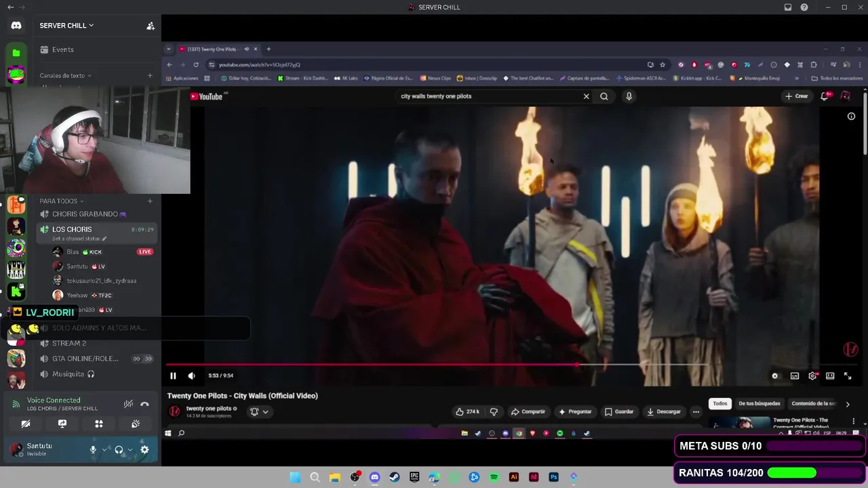Open the soundboard in Discord voice panel

136,424
